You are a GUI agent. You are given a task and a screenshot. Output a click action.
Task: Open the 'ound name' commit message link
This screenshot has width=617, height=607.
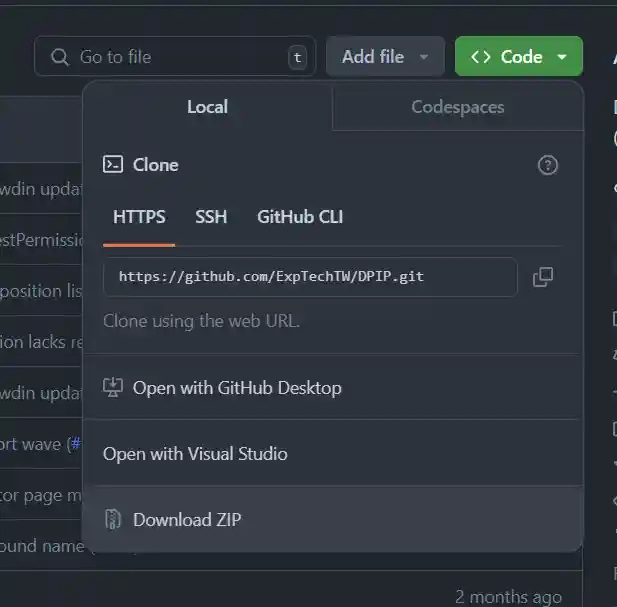click(42, 546)
